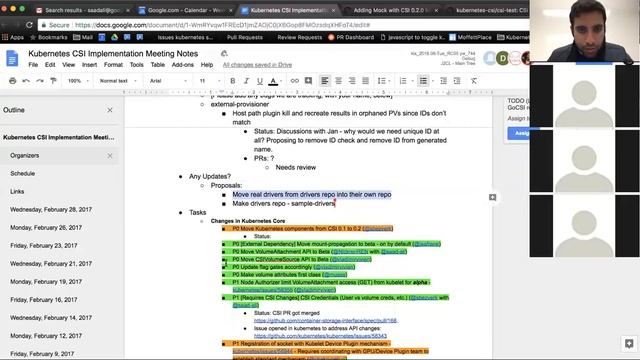Switch to the Search results browser tab
The image size is (640, 360).
point(83,10)
